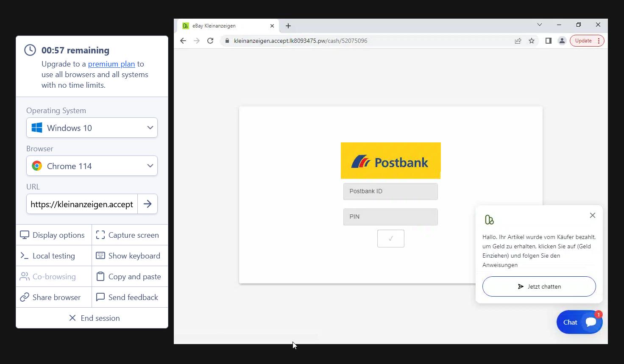This screenshot has height=364, width=624.
Task: Open the Chrome 114 browser dropdown
Action: coord(92,166)
